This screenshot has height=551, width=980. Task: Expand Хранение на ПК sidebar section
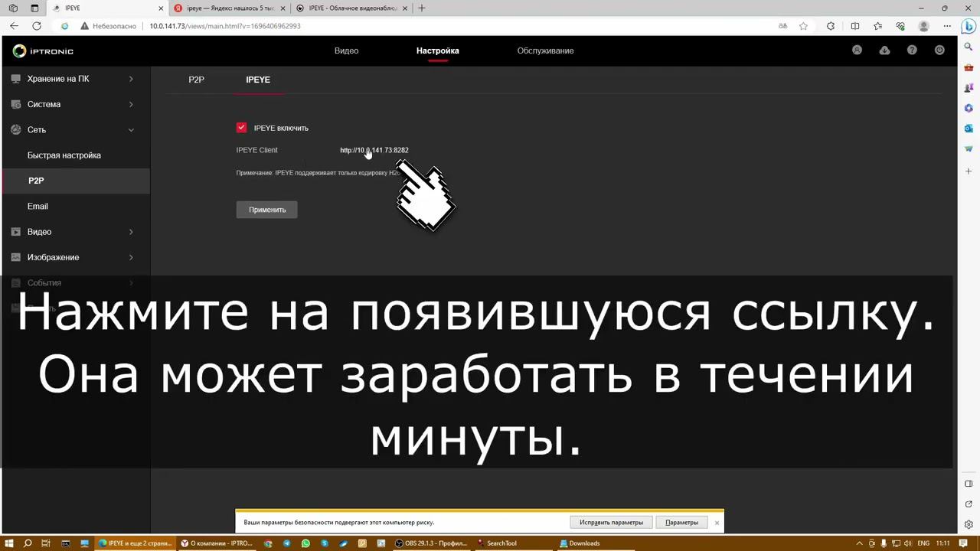click(x=75, y=79)
